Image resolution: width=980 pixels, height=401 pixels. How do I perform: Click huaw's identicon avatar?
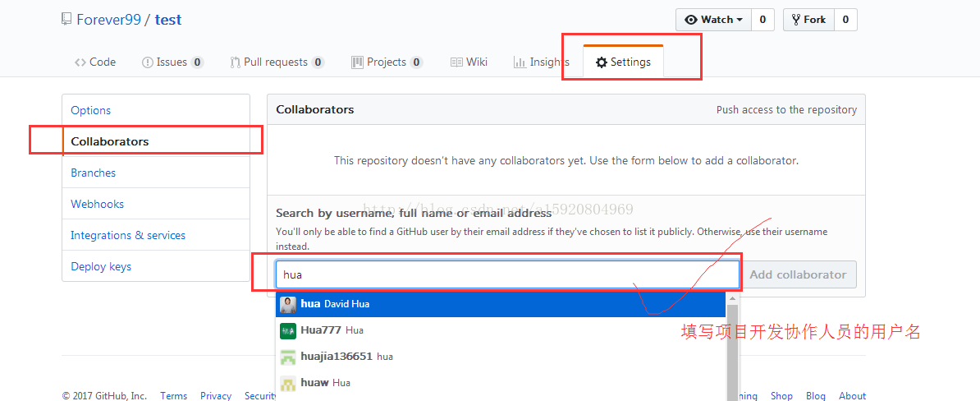tap(287, 384)
